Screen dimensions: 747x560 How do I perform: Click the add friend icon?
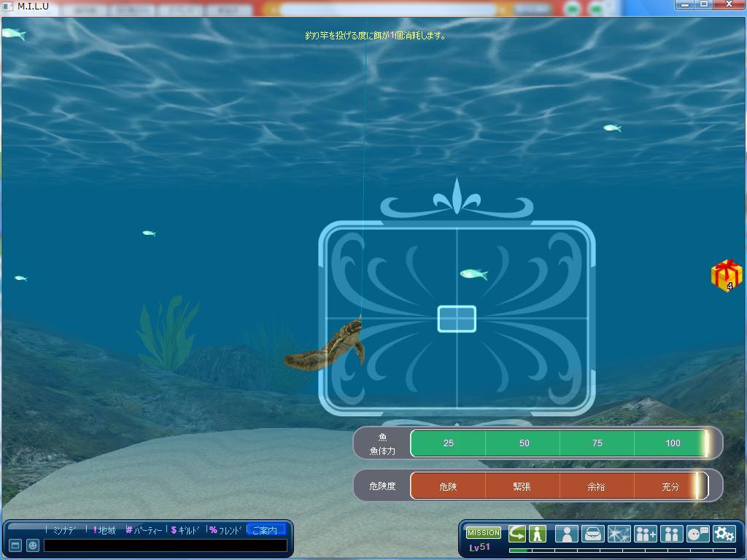click(x=646, y=534)
